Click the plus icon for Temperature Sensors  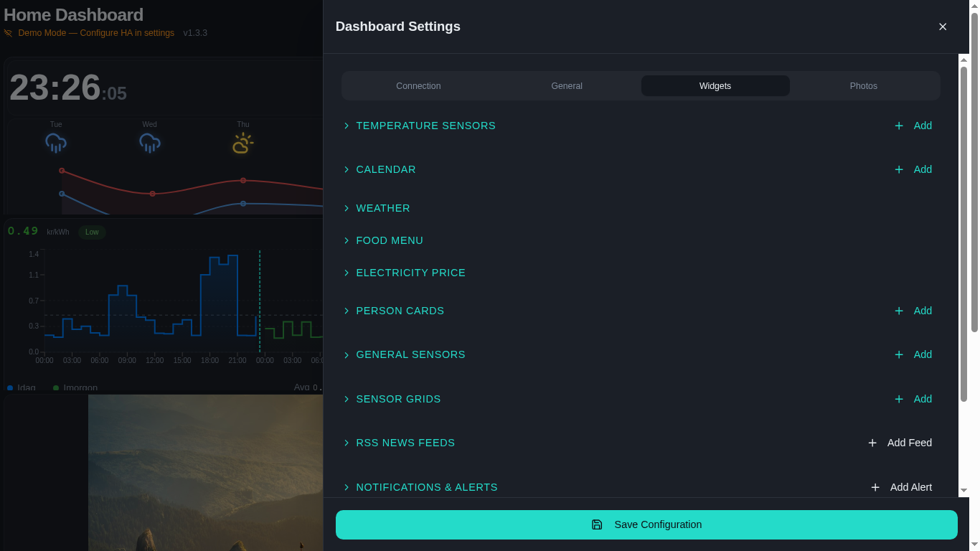[x=899, y=126]
